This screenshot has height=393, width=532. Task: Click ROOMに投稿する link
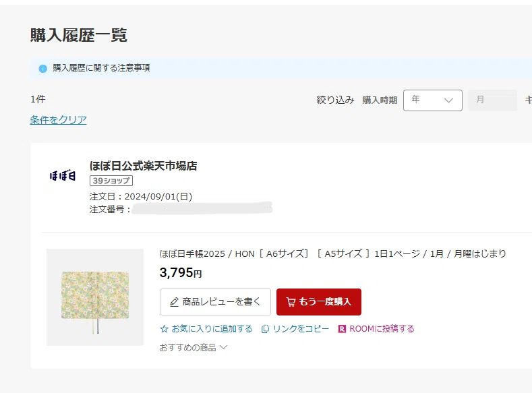(x=376, y=329)
